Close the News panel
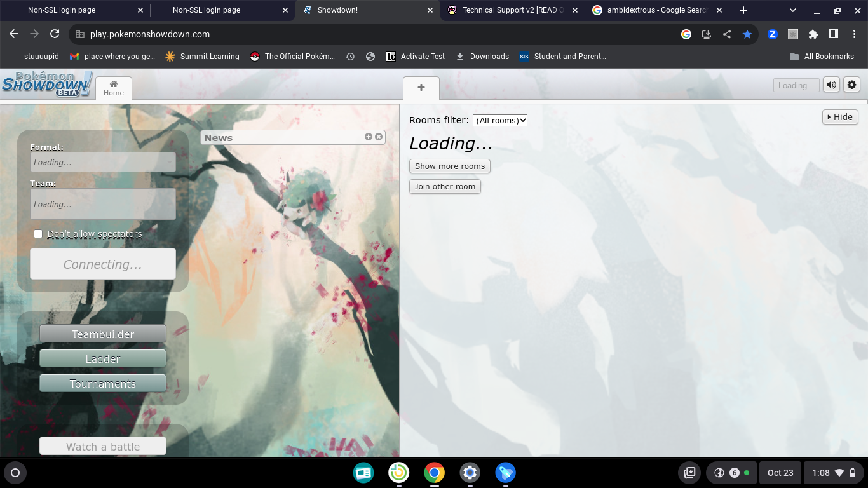 (x=379, y=137)
